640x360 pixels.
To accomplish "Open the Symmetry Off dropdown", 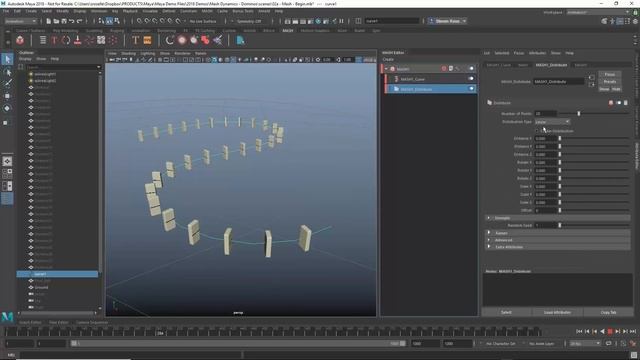I will coord(246,21).
